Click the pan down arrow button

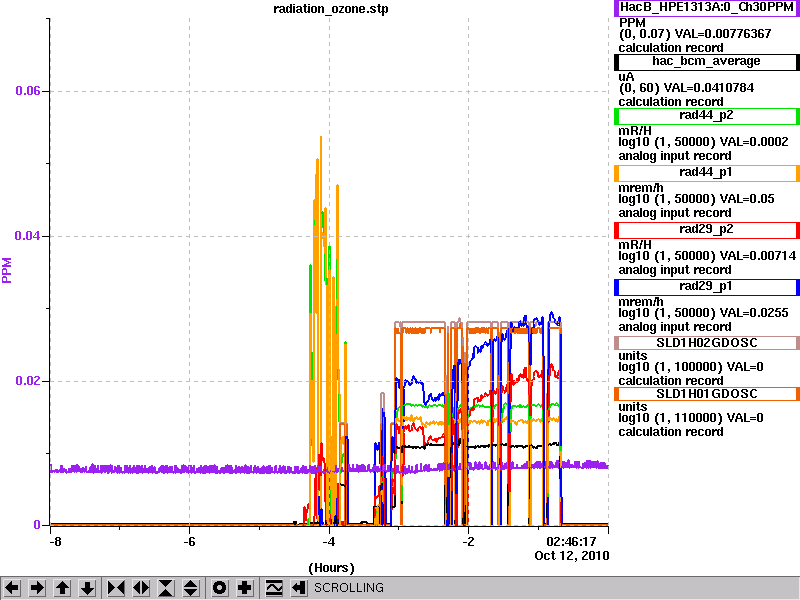(88, 588)
